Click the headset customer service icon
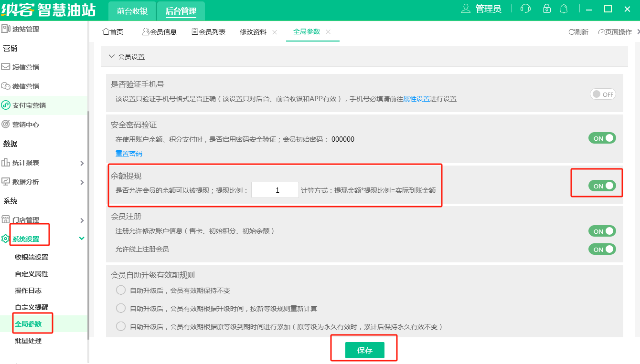This screenshot has width=640, height=364. (525, 9)
